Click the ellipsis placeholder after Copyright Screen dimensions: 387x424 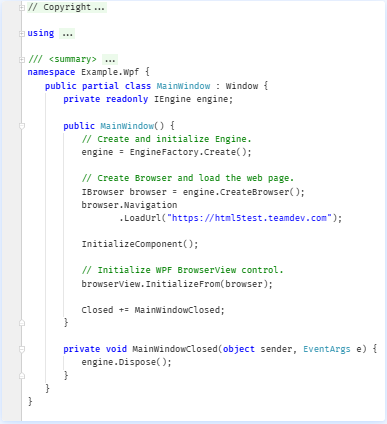[99, 7]
